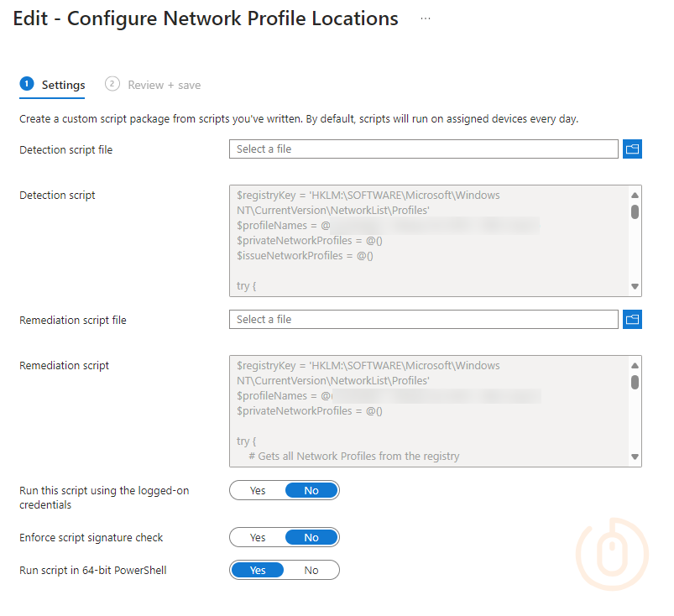Select No for logged-on credentials
Image resolution: width=674 pixels, height=616 pixels.
311,490
